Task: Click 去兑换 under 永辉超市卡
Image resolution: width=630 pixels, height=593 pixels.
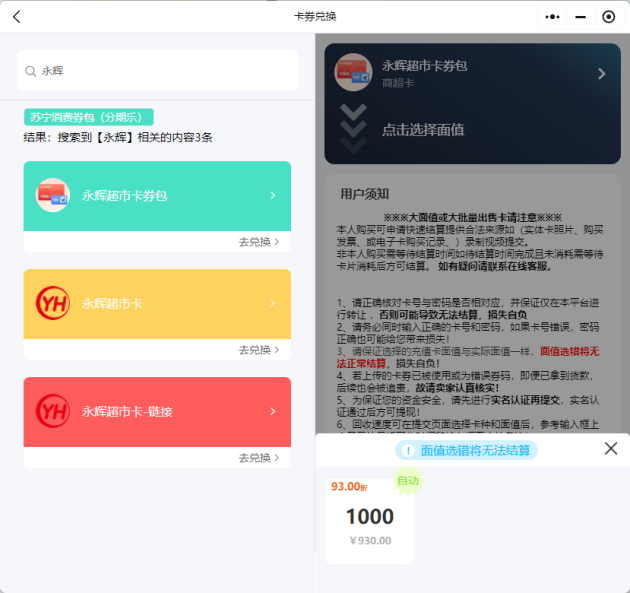Action: (x=259, y=350)
